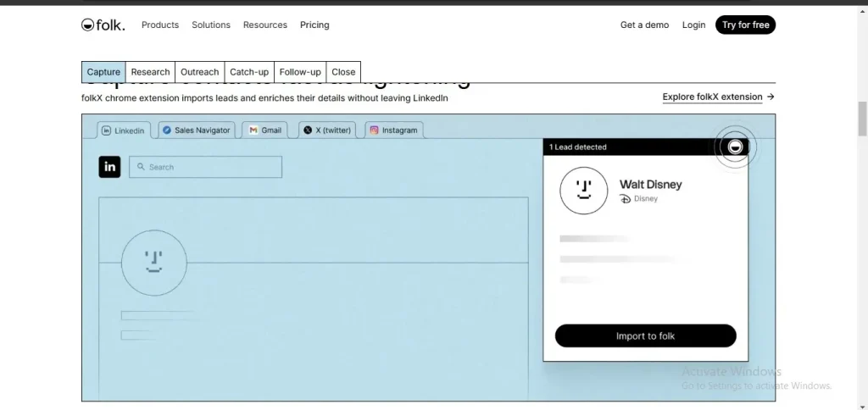
Task: Click the Sales Navigator compass icon
Action: pos(167,130)
